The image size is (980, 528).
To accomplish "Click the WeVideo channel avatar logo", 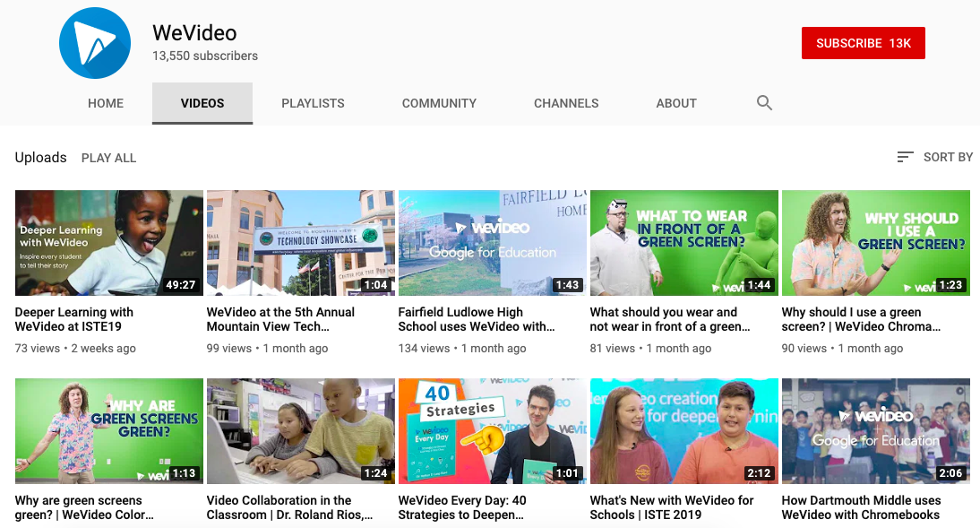I will tap(95, 43).
